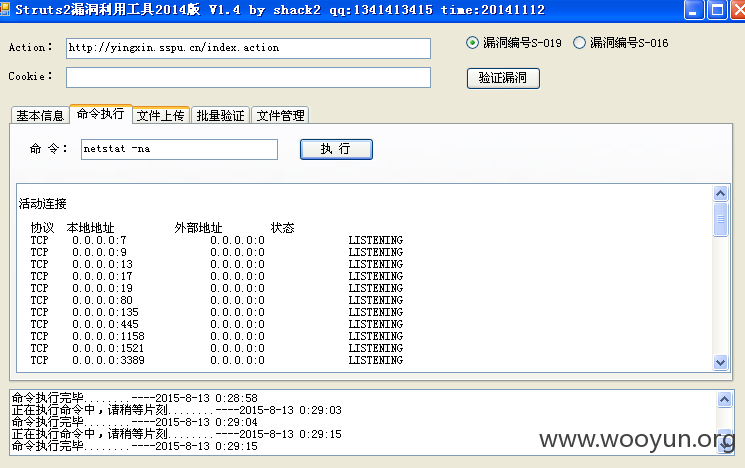This screenshot has width=745, height=468.
Task: Click external address on the port 1521 row
Action: click(238, 348)
